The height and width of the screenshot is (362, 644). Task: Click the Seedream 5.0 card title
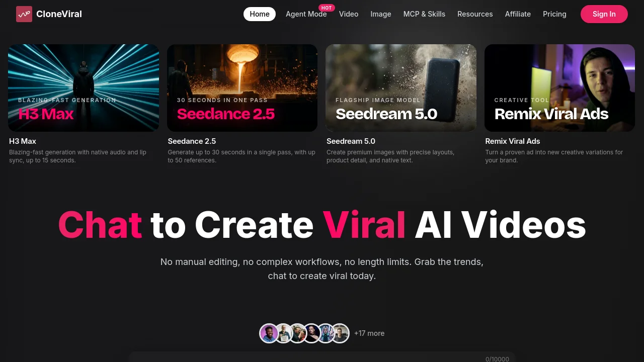click(x=351, y=141)
